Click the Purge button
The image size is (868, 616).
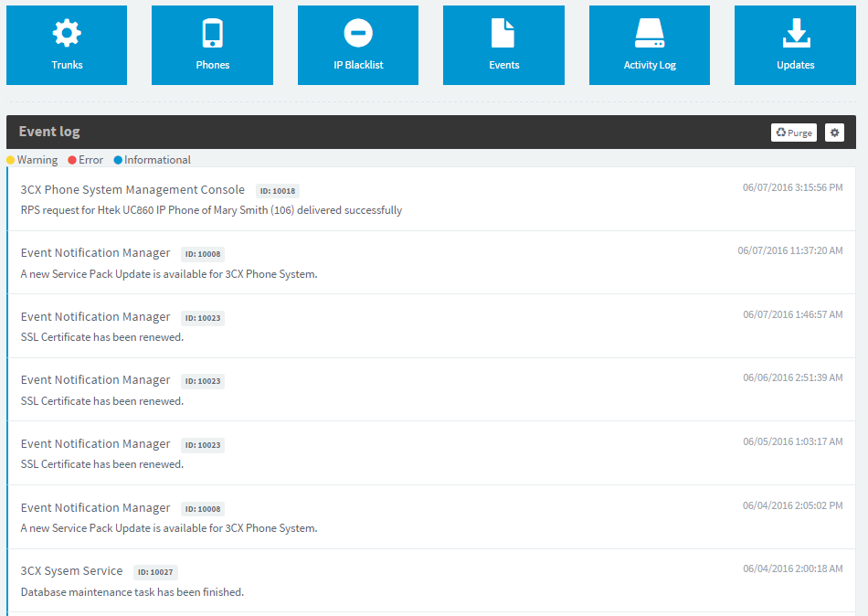(x=794, y=133)
